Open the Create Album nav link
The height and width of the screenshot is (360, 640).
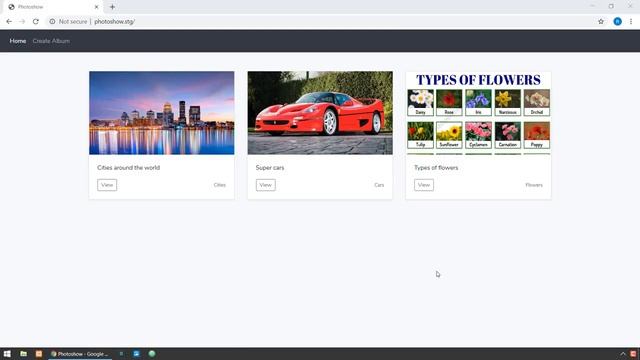51,41
